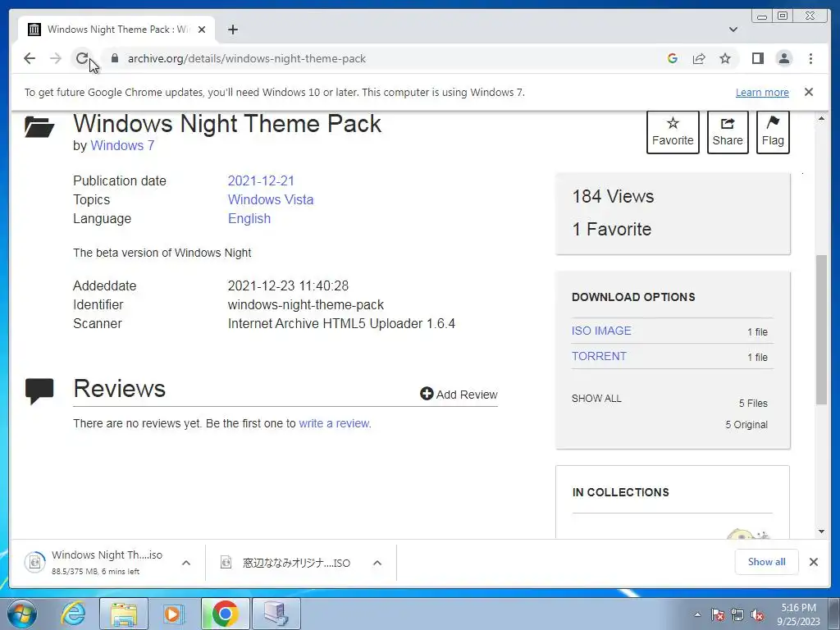Open Chrome share page icon
Screen dimensions: 840x630
pos(699,58)
